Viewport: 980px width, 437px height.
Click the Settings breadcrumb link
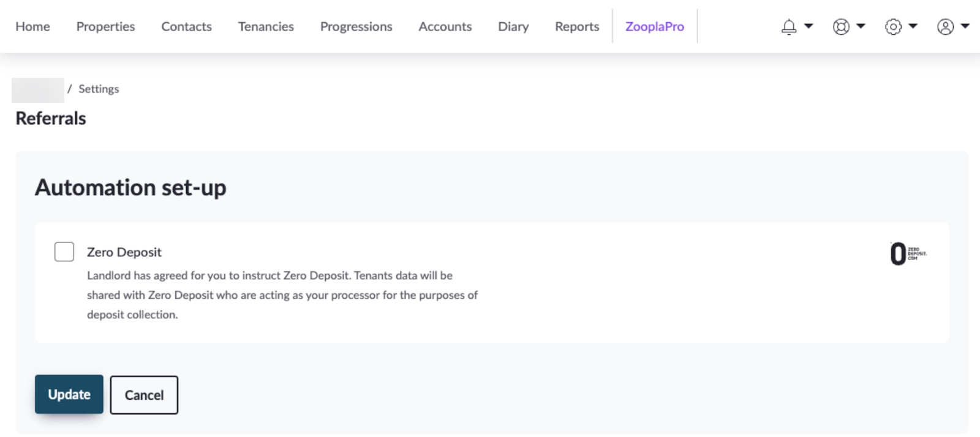tap(99, 89)
